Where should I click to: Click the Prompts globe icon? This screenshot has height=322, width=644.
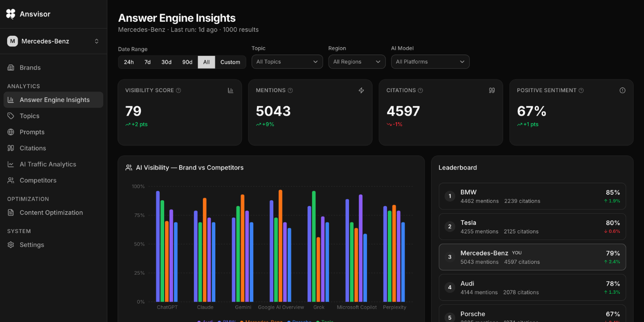[x=11, y=132]
